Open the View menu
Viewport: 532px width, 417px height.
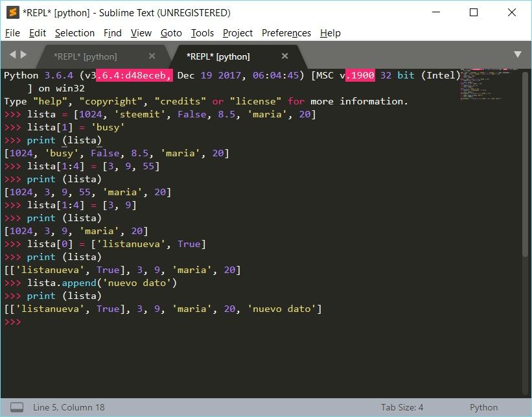[x=141, y=33]
